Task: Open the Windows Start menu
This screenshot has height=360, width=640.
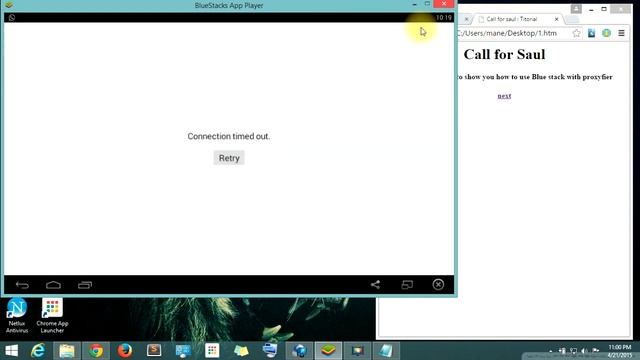Action: [11, 351]
